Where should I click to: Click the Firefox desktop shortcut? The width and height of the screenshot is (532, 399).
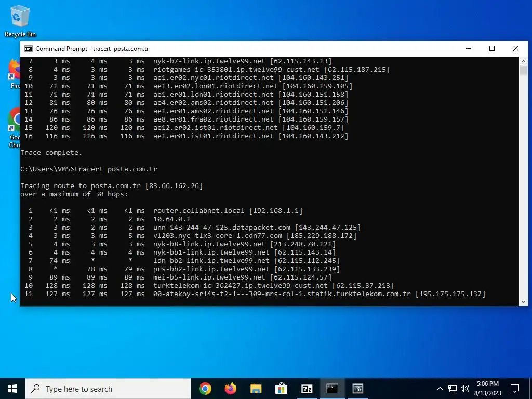14,74
